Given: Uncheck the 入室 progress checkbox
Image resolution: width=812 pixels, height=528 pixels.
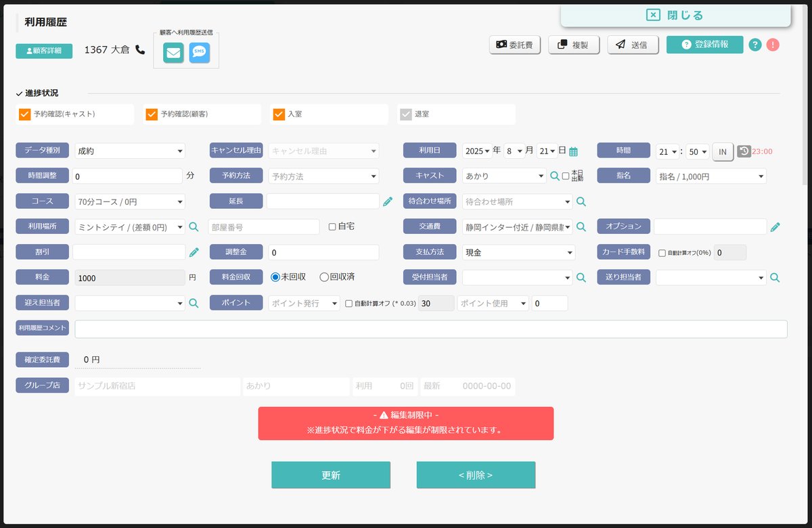Looking at the screenshot, I should [x=279, y=114].
